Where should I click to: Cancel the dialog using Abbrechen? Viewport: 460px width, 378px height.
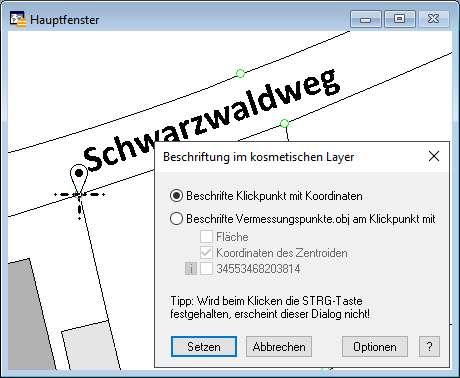click(x=279, y=347)
